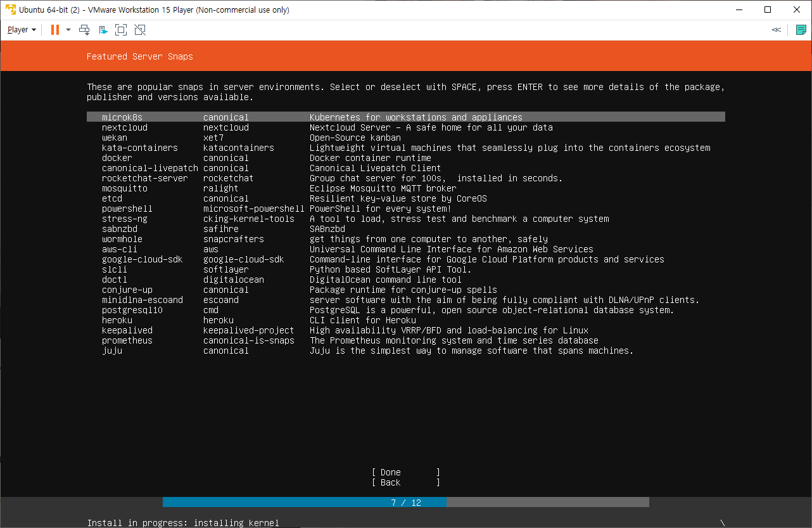Viewport: 812px width, 528px height.
Task: Click publisher digitalocean
Action: tap(234, 280)
